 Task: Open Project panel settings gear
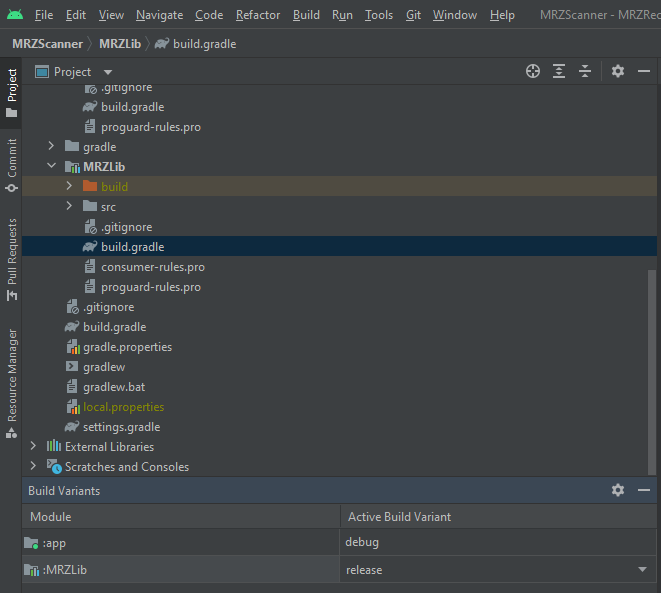[x=618, y=71]
